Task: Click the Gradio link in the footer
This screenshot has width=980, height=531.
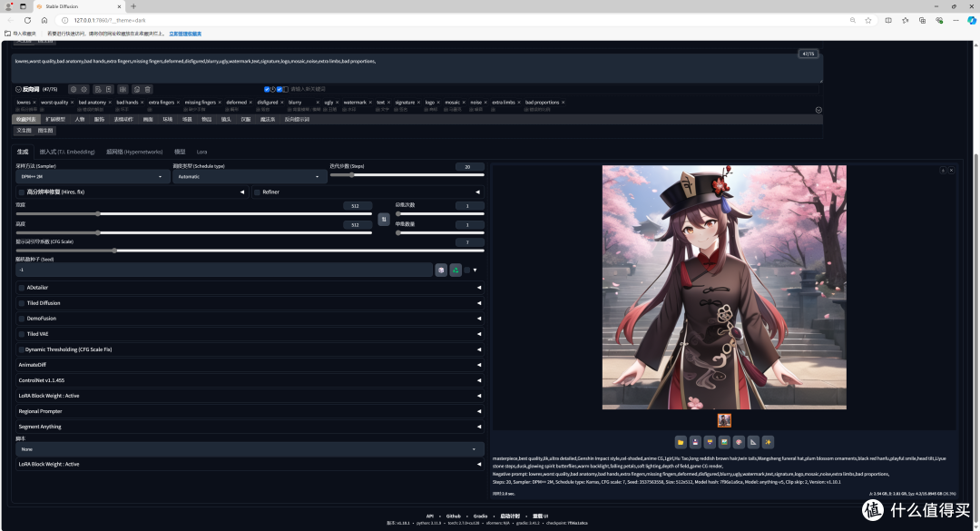Action: (x=481, y=516)
